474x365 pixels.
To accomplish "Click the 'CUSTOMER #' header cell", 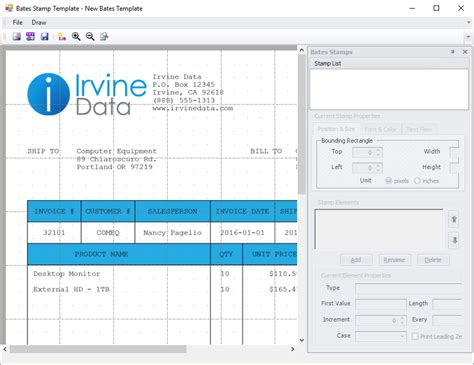I will pyautogui.click(x=108, y=211).
